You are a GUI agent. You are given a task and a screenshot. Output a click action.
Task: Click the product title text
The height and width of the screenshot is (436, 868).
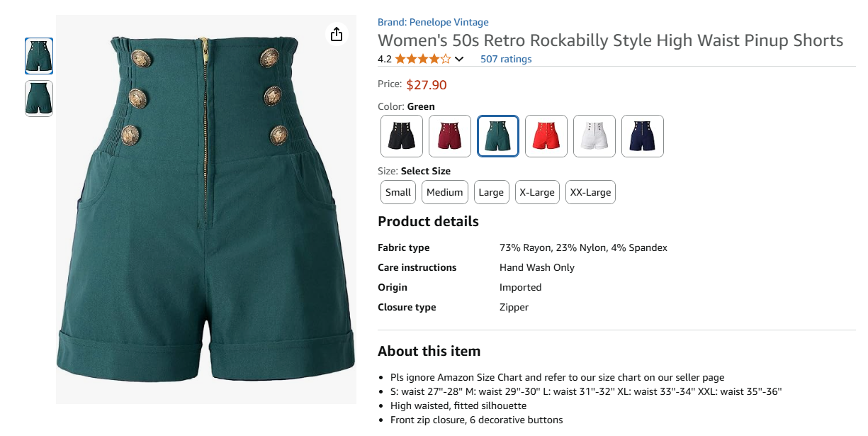click(x=610, y=40)
